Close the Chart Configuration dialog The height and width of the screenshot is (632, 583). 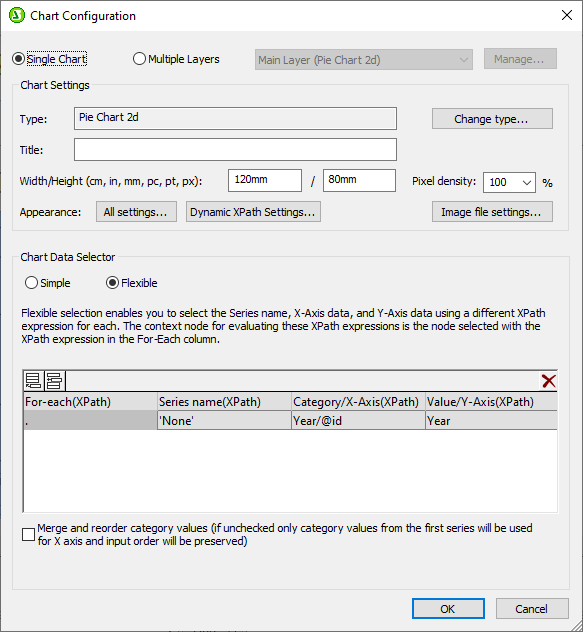click(x=566, y=15)
